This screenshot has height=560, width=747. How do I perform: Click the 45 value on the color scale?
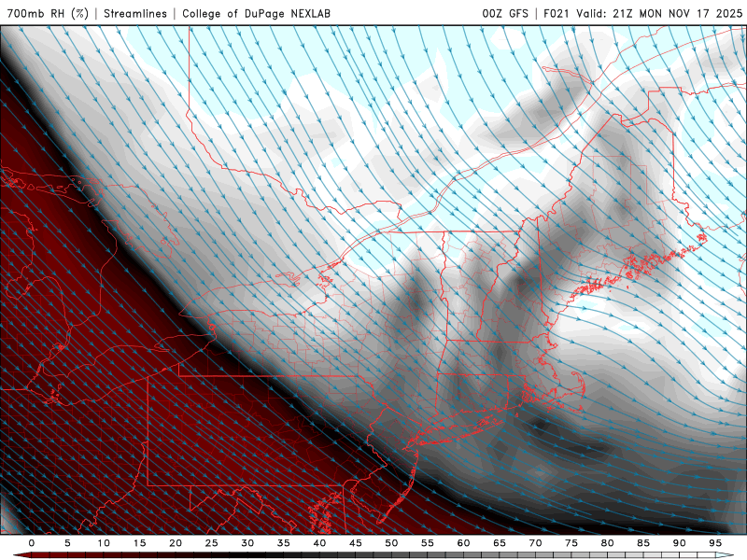(356, 543)
